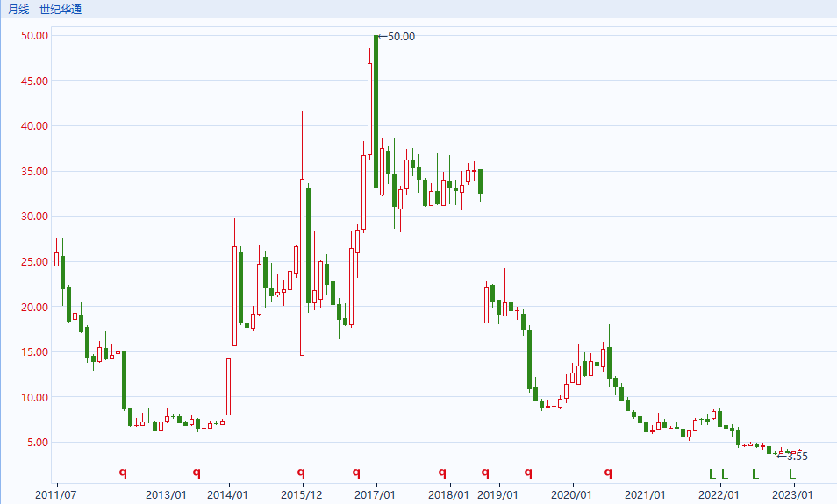Select q marker just before 2019/01
Viewport: 837px width, 504px height.
(x=485, y=472)
